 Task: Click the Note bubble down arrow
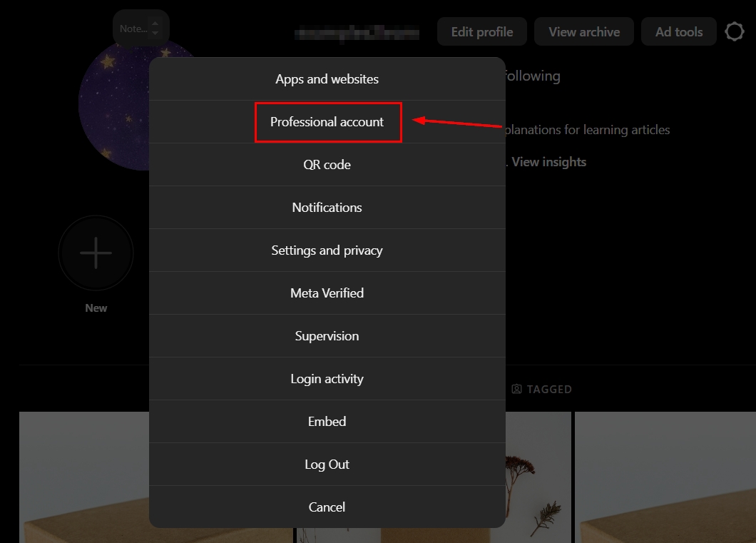coord(155,34)
